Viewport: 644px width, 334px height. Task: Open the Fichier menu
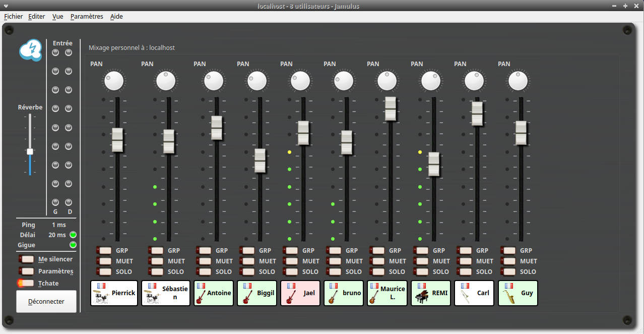(14, 17)
